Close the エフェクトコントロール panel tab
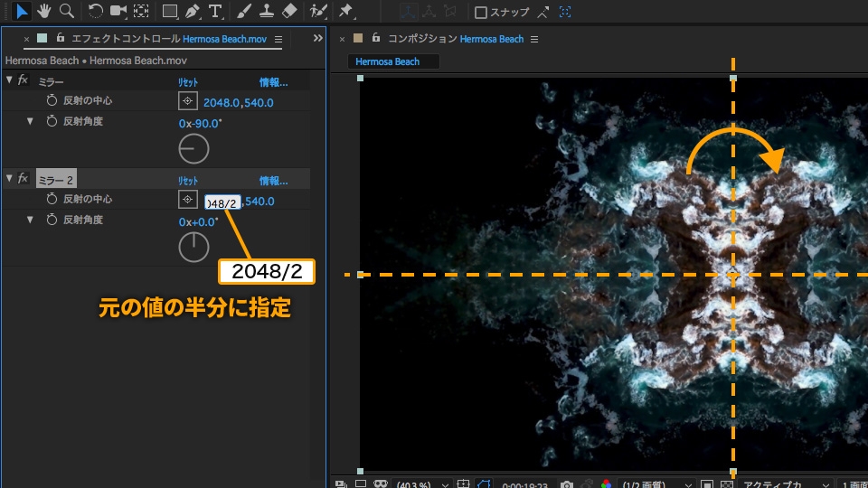The height and width of the screenshot is (488, 868). (26, 39)
